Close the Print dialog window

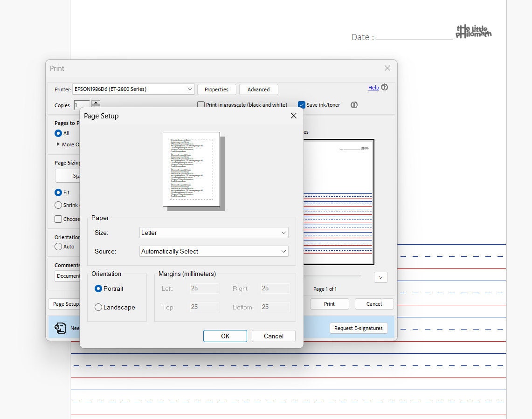pyautogui.click(x=387, y=68)
